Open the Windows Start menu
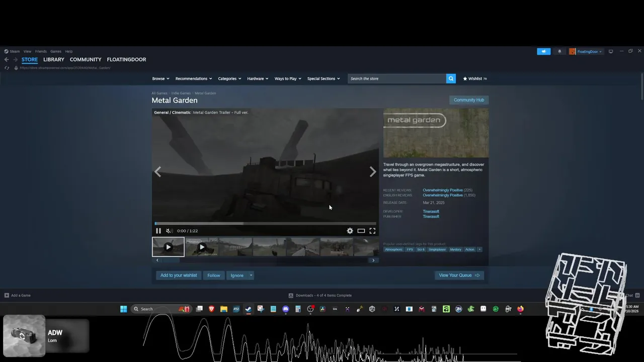This screenshot has height=362, width=644. (x=123, y=309)
